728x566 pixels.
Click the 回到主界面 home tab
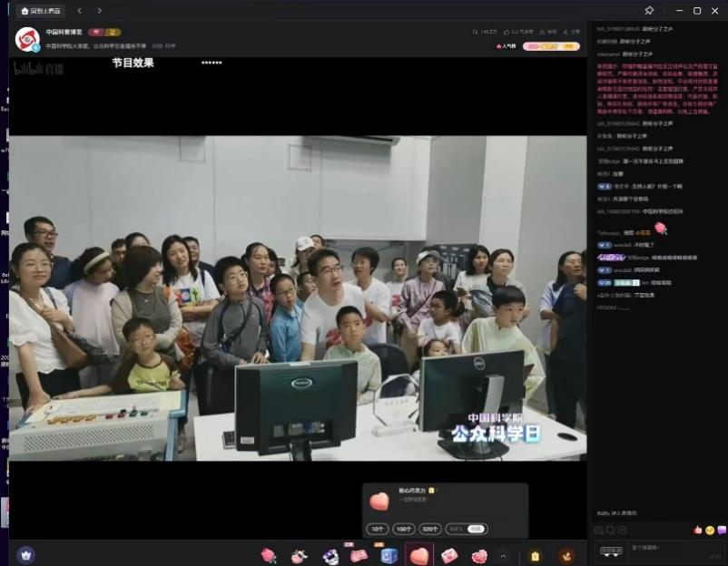[42, 11]
